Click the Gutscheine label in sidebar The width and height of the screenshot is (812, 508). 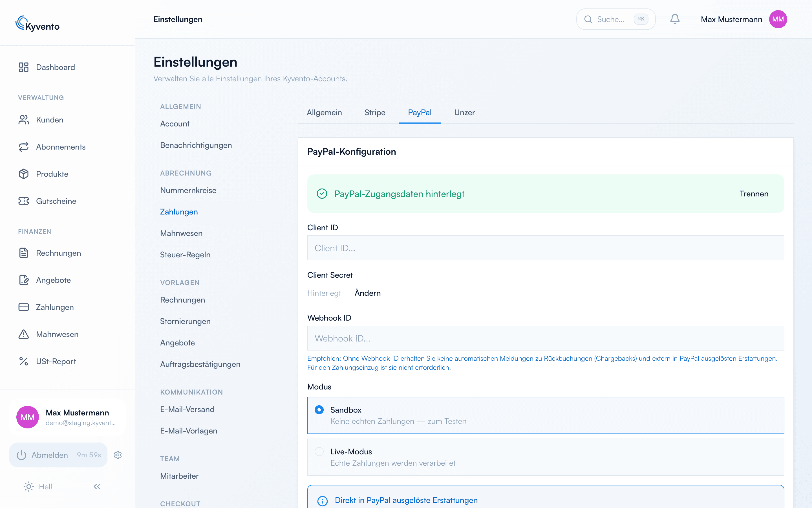tap(56, 201)
